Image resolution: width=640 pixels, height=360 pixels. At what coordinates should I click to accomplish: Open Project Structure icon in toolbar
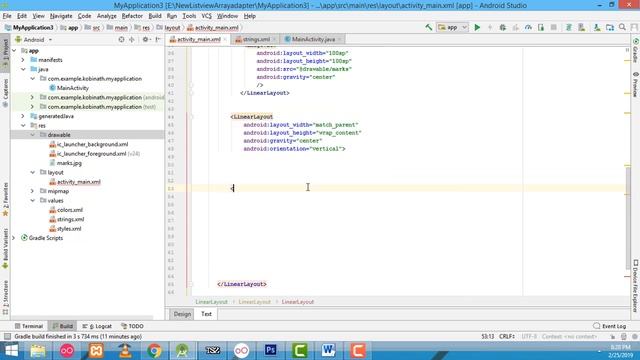pos(610,27)
